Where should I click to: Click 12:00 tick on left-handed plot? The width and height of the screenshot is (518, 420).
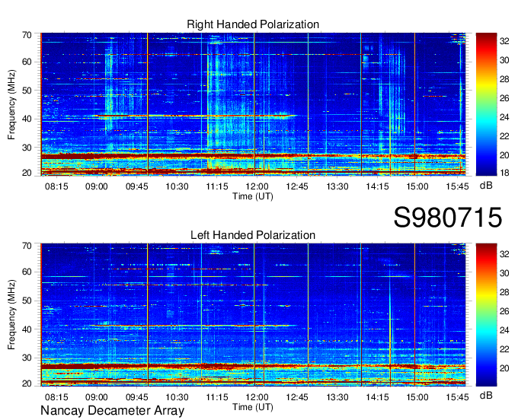click(x=257, y=397)
